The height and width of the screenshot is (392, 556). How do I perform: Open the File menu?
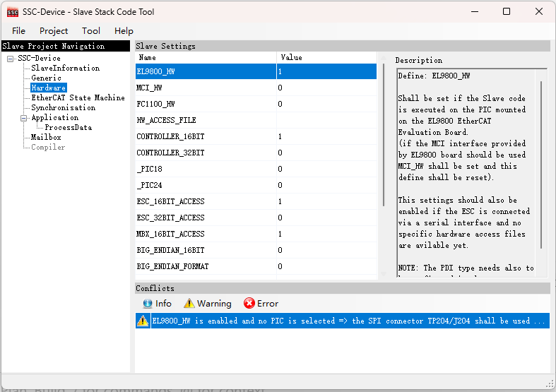18,31
